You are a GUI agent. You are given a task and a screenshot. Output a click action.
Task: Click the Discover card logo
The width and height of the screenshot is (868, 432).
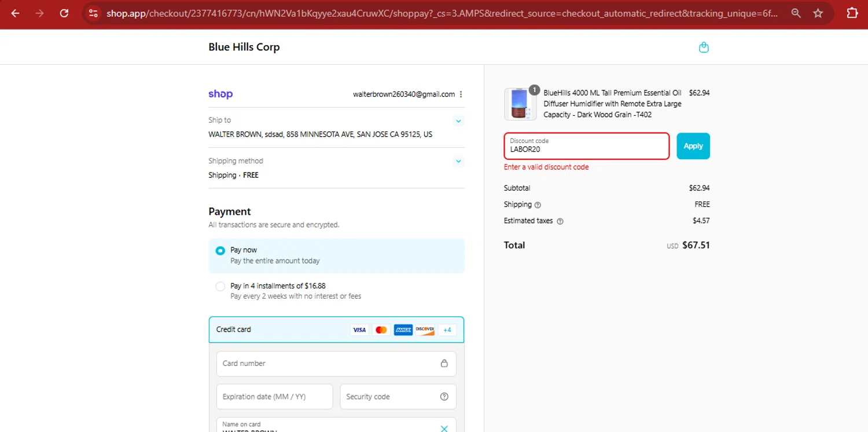(x=425, y=330)
